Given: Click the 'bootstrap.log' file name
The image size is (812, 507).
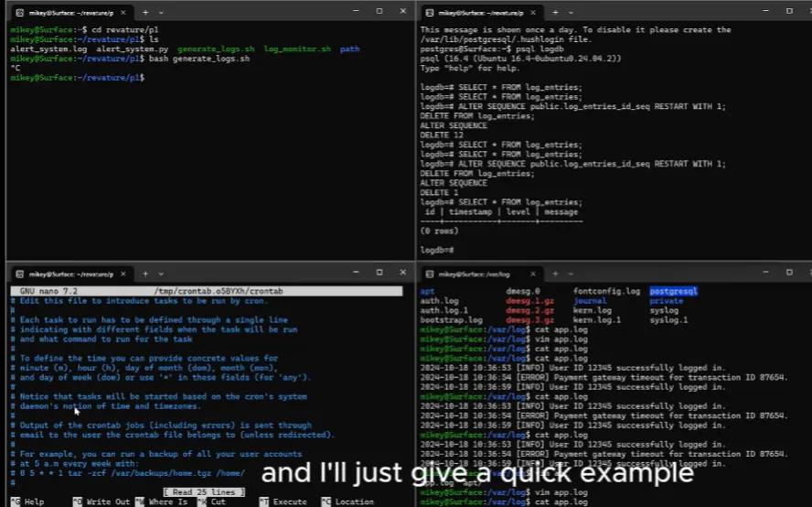Looking at the screenshot, I should click(451, 320).
